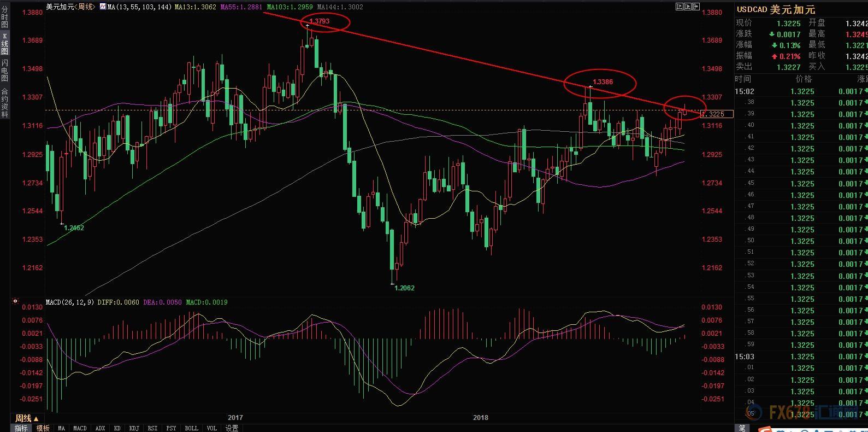The image size is (868, 432).
Task: Open the 设置 settings button
Action: click(232, 428)
